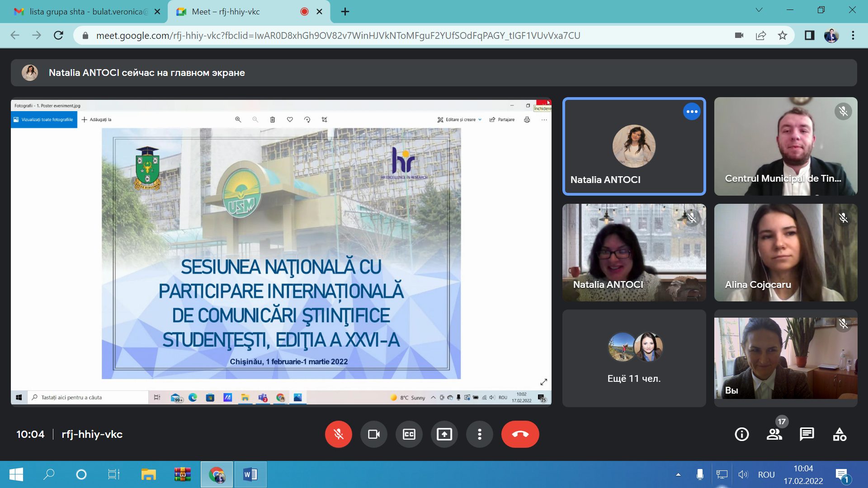Image resolution: width=868 pixels, height=488 pixels.
Task: Toggle the camera button off
Action: coord(374,434)
